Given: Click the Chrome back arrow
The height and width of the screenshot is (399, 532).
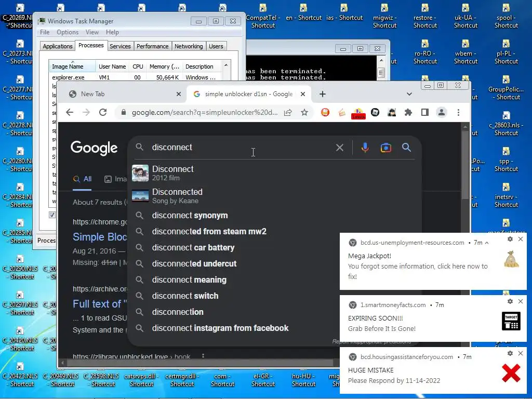Looking at the screenshot, I should coord(70,112).
